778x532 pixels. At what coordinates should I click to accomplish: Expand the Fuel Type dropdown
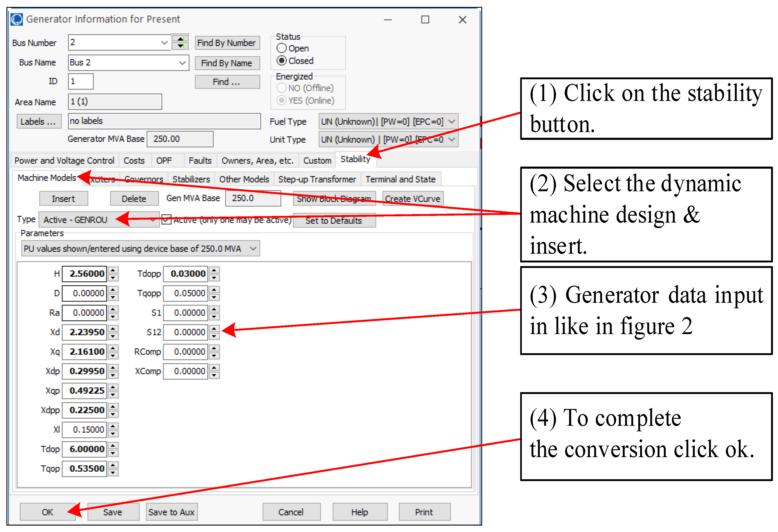click(x=451, y=121)
